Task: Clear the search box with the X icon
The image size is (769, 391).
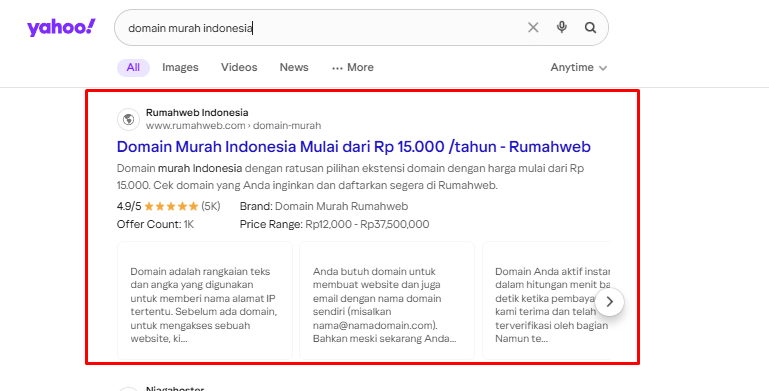Action: pos(533,27)
